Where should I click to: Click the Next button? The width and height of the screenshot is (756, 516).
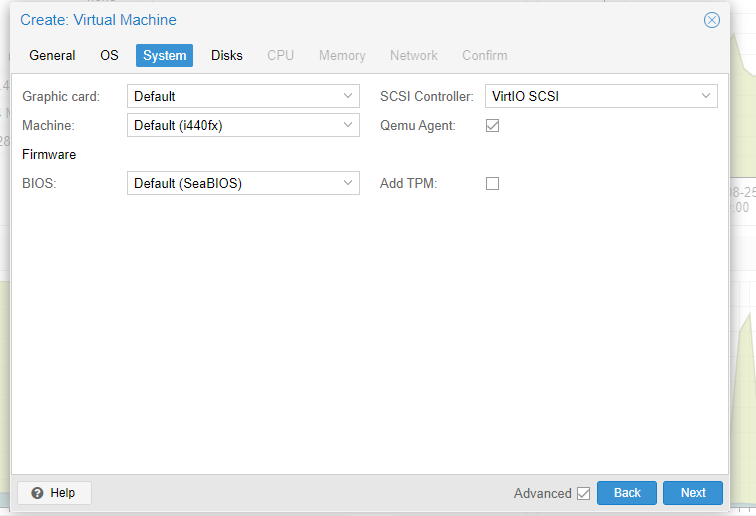[x=693, y=493]
